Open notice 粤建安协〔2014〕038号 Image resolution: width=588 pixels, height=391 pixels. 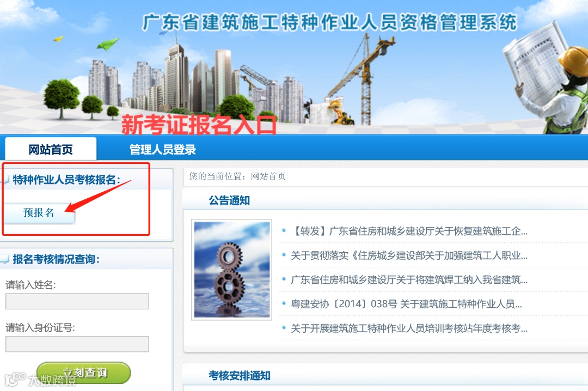(407, 304)
